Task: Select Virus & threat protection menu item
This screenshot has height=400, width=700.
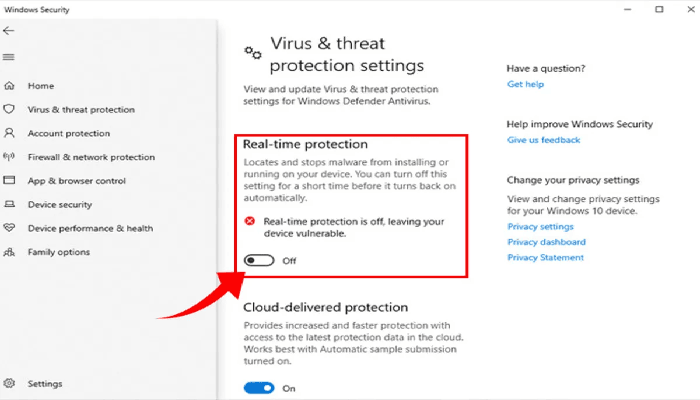Action: click(81, 109)
